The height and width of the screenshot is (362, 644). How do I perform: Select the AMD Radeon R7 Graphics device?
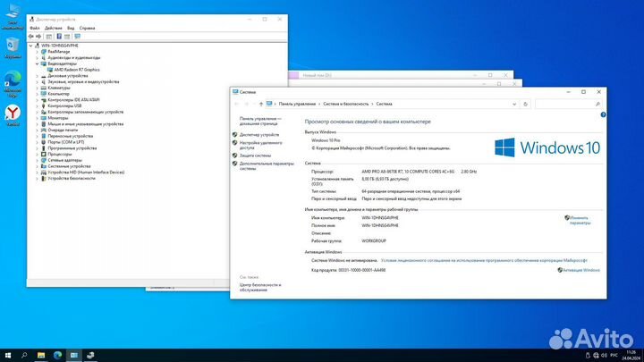pyautogui.click(x=77, y=70)
